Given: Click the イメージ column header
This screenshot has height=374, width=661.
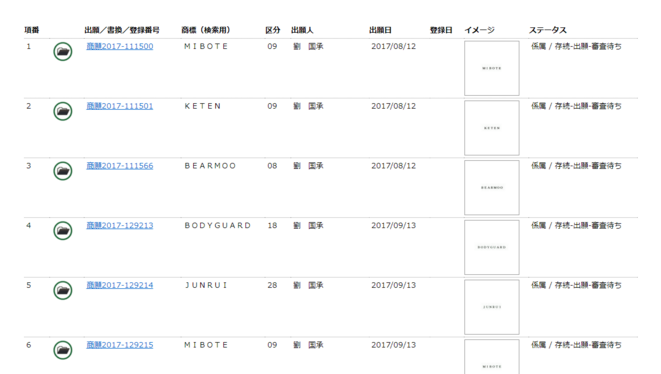Looking at the screenshot, I should coord(480,30).
